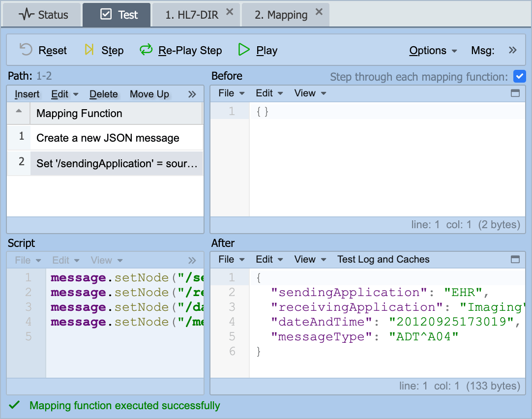Open the Before panel File menu
Screen dimensions: 532x419
[232, 93]
